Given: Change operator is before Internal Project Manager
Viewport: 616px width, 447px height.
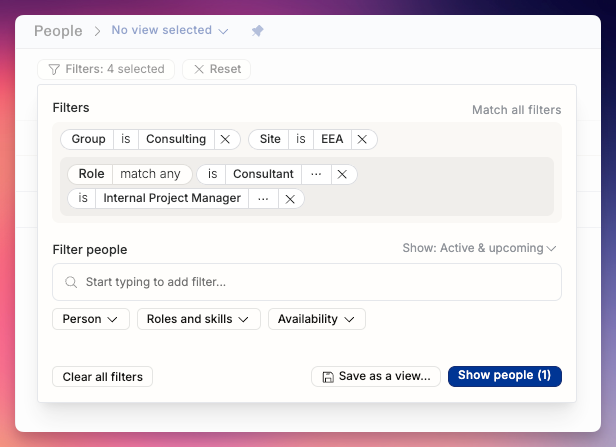Looking at the screenshot, I should tap(82, 199).
